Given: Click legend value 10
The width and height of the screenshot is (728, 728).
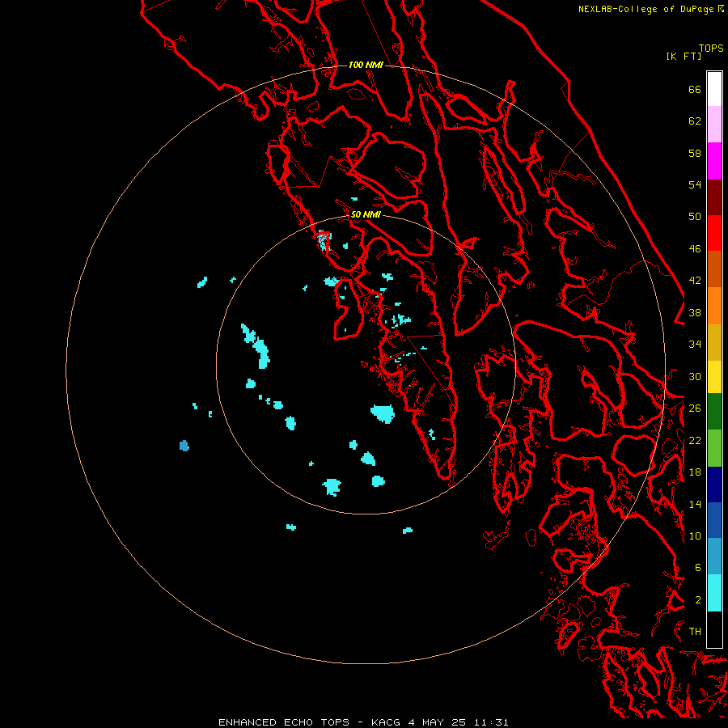Looking at the screenshot, I should tap(695, 535).
